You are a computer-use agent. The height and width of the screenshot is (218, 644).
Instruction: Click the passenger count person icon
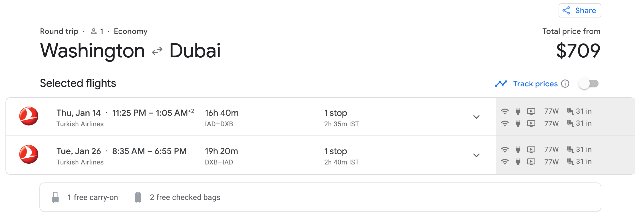pos(94,31)
